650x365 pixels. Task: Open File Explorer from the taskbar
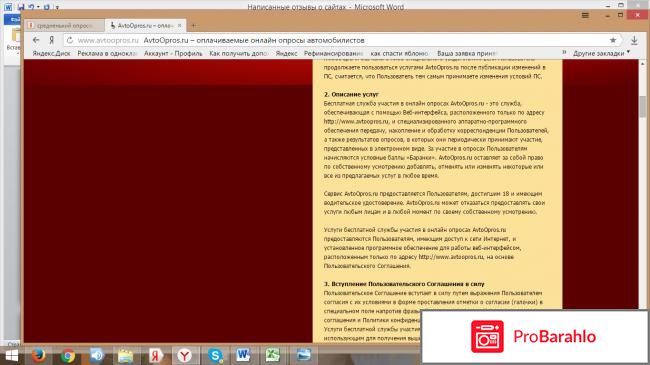coord(126,355)
